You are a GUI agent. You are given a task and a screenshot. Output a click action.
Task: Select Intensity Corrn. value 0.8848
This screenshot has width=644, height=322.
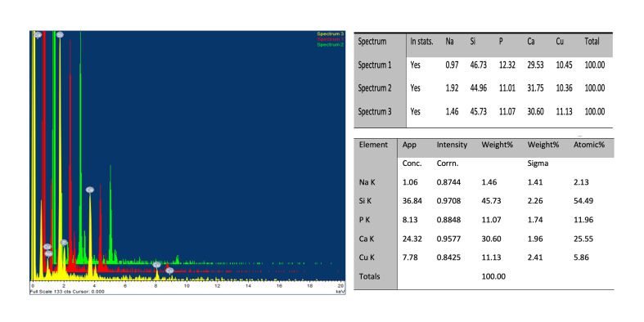[448, 220]
